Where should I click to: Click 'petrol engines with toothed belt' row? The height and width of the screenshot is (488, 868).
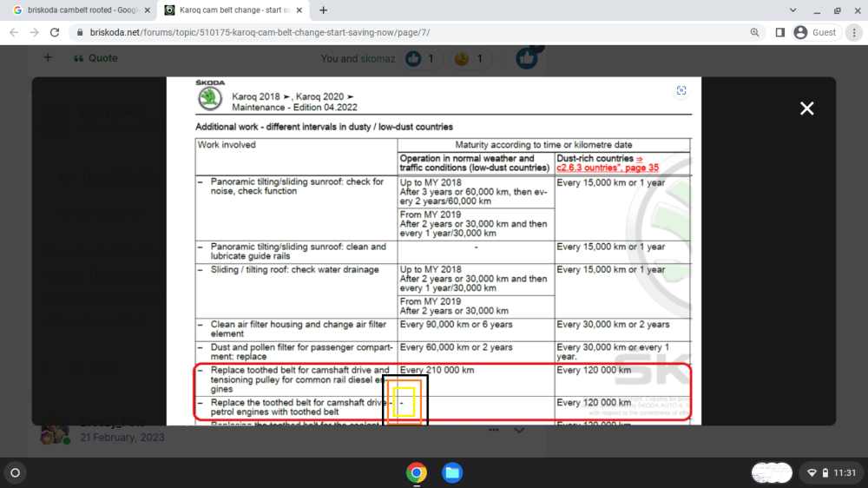(274, 412)
